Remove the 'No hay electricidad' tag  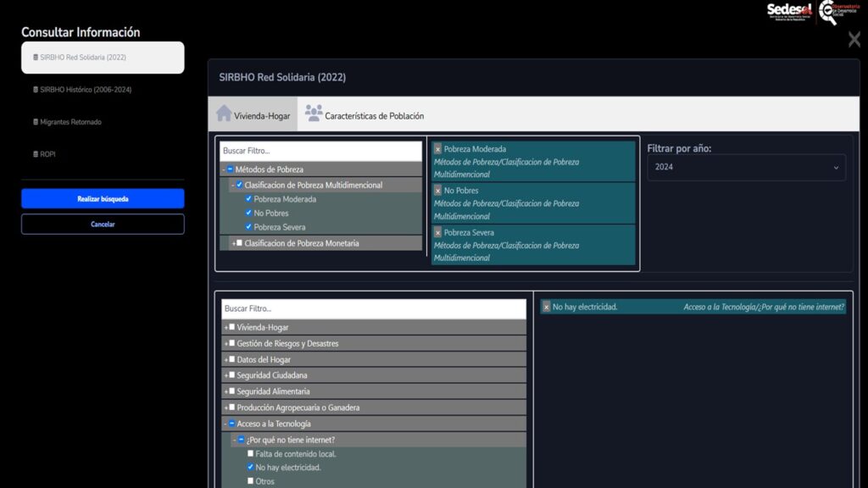click(547, 307)
